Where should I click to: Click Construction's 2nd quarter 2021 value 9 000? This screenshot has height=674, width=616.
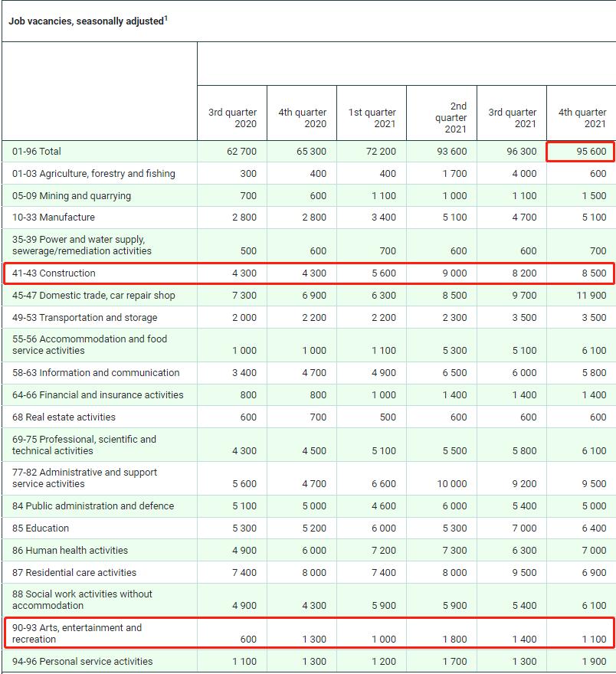pos(455,273)
